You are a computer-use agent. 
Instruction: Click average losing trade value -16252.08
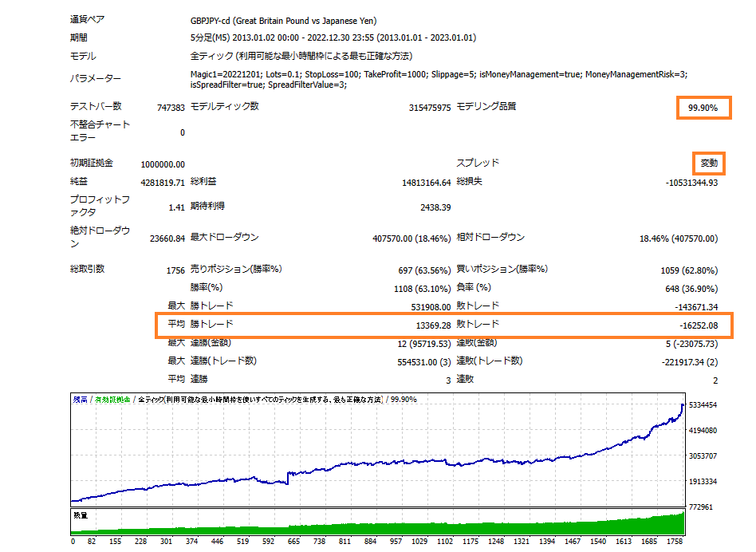(x=699, y=325)
